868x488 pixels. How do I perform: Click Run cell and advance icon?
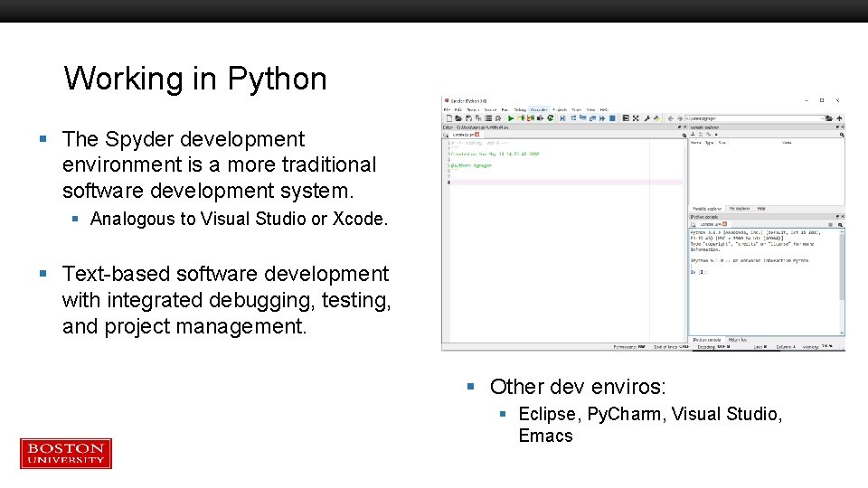click(x=531, y=118)
